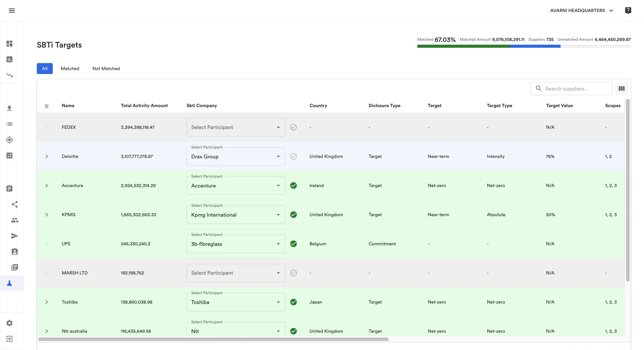Sort by Dicloure Type column
The width and height of the screenshot is (644, 350).
384,106
